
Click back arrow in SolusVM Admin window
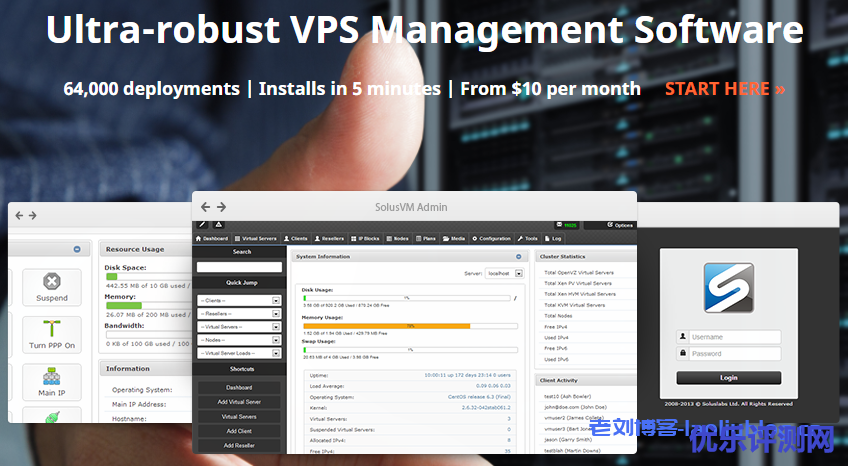tap(205, 207)
